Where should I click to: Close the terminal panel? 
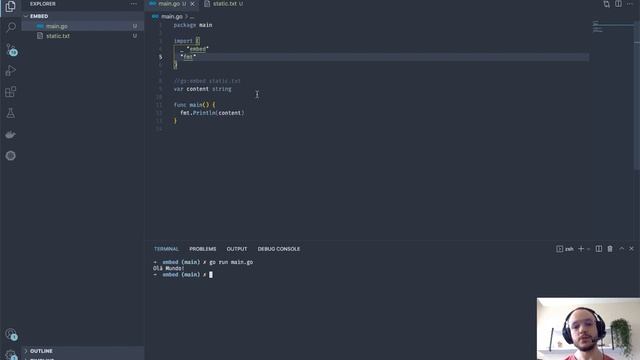[631, 249]
